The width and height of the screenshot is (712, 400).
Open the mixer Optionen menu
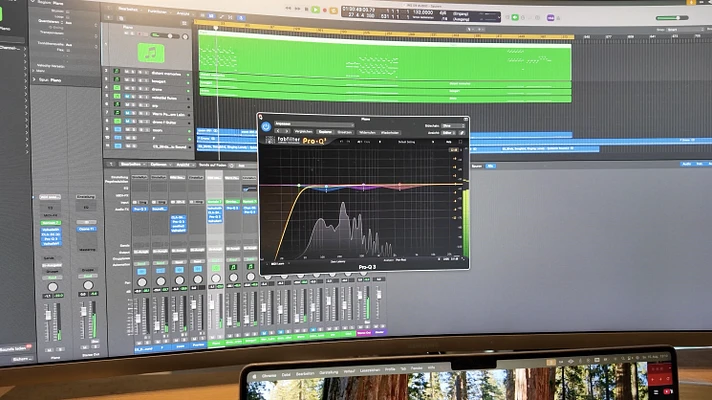(x=158, y=164)
